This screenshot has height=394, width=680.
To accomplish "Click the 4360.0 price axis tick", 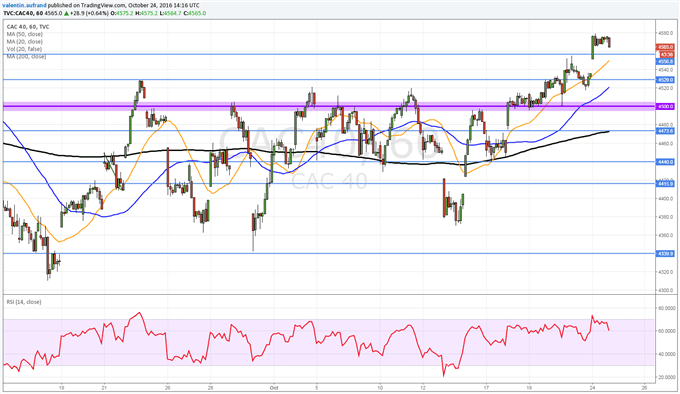I will coord(666,235).
